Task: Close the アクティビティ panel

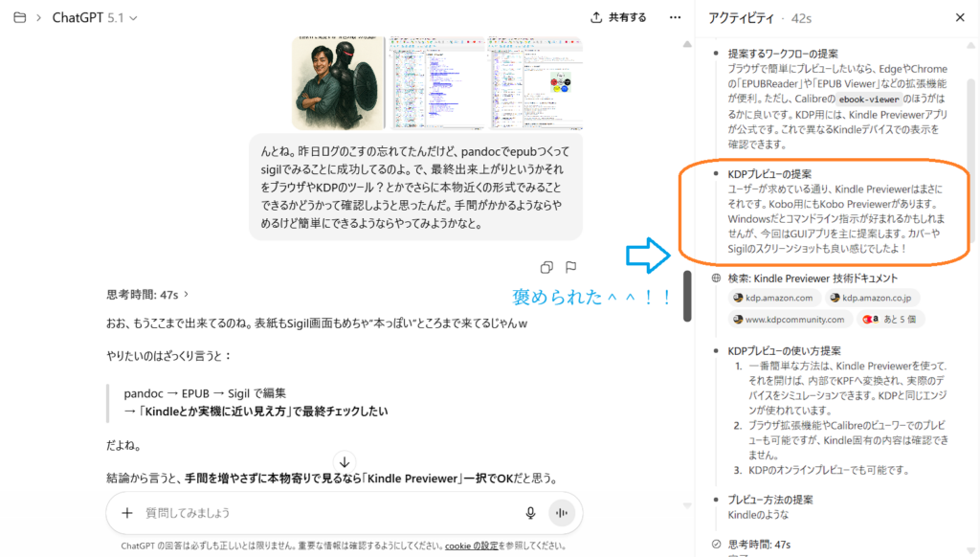Action: pyautogui.click(x=960, y=17)
